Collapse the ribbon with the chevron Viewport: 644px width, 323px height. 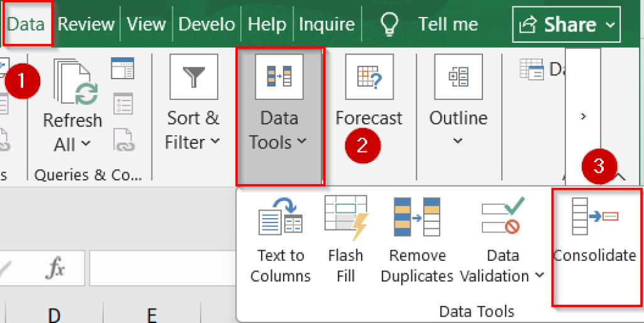pyautogui.click(x=619, y=177)
